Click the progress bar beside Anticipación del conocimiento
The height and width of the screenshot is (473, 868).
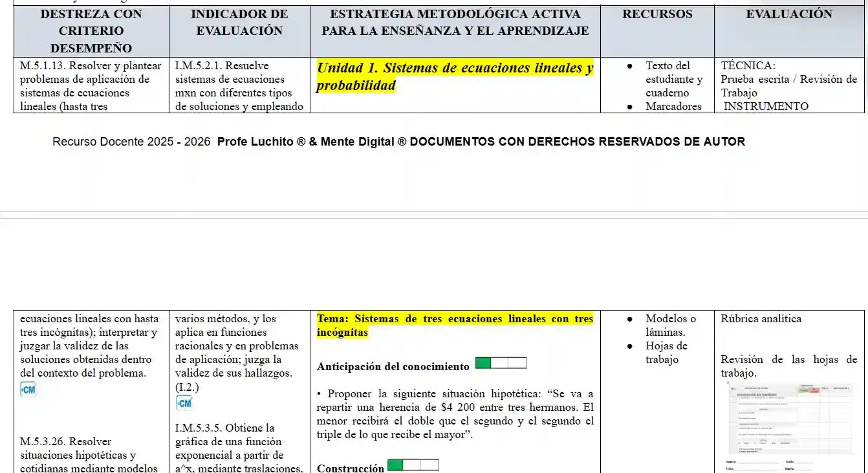(x=501, y=363)
